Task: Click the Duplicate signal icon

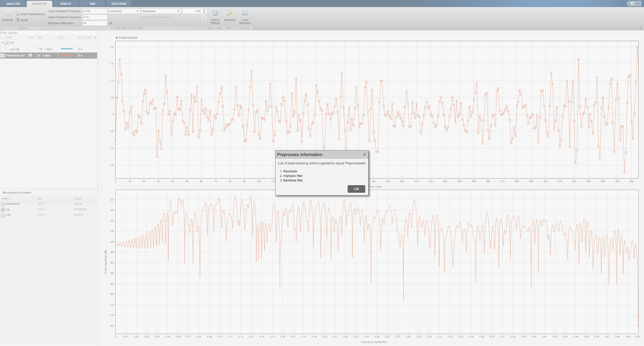Action: point(8,13)
